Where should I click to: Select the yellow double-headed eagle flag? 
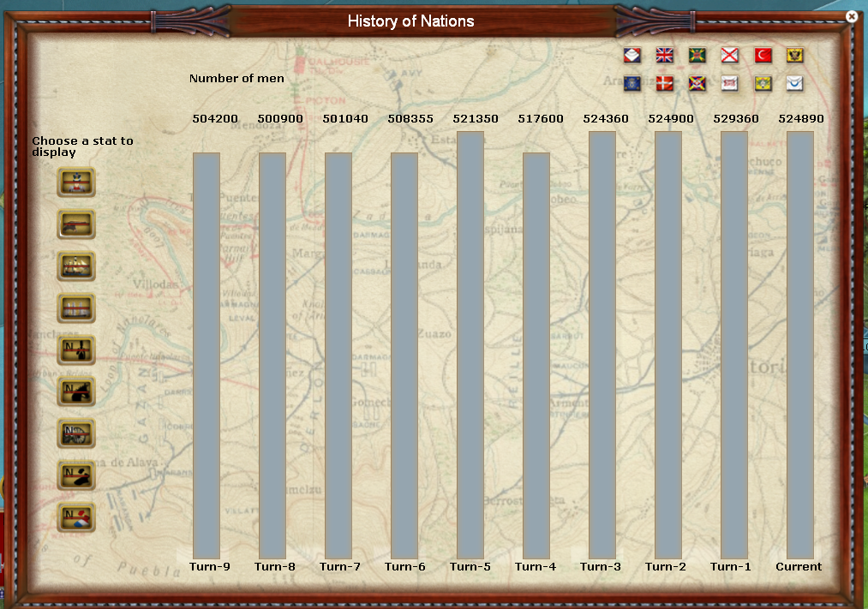coord(795,56)
